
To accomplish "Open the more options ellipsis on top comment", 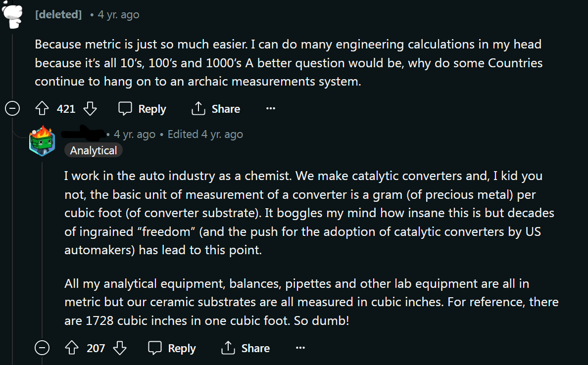I will [271, 108].
